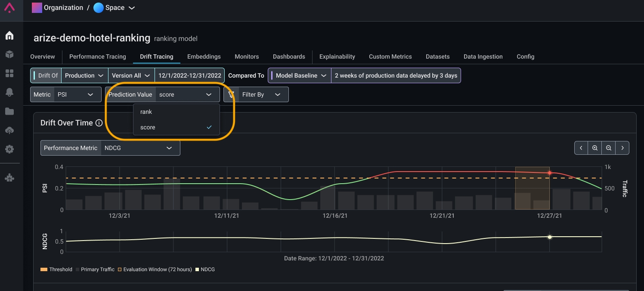Image resolution: width=644 pixels, height=291 pixels.
Task: Switch to the Overview tab
Action: [x=43, y=56]
